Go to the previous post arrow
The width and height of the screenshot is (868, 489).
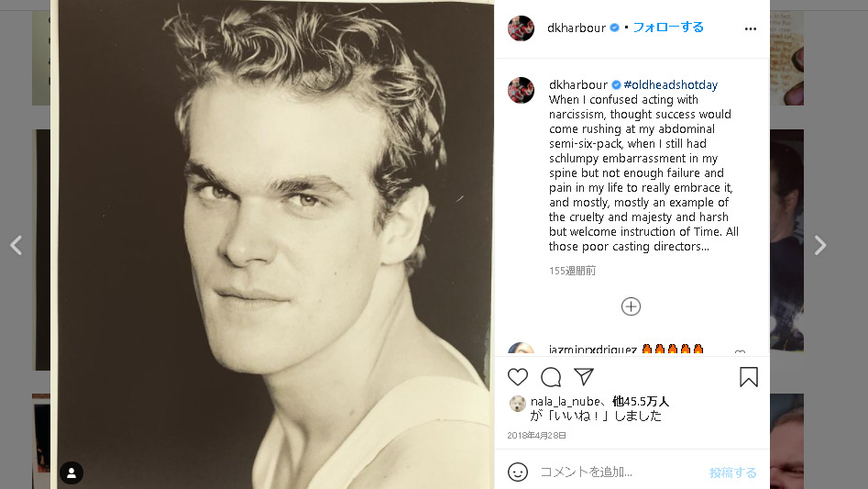coord(16,245)
